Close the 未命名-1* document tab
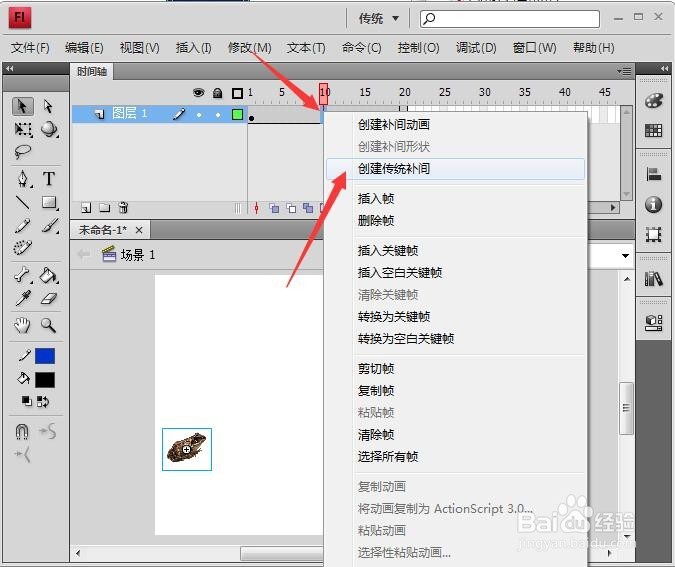675x567 pixels. point(139,230)
